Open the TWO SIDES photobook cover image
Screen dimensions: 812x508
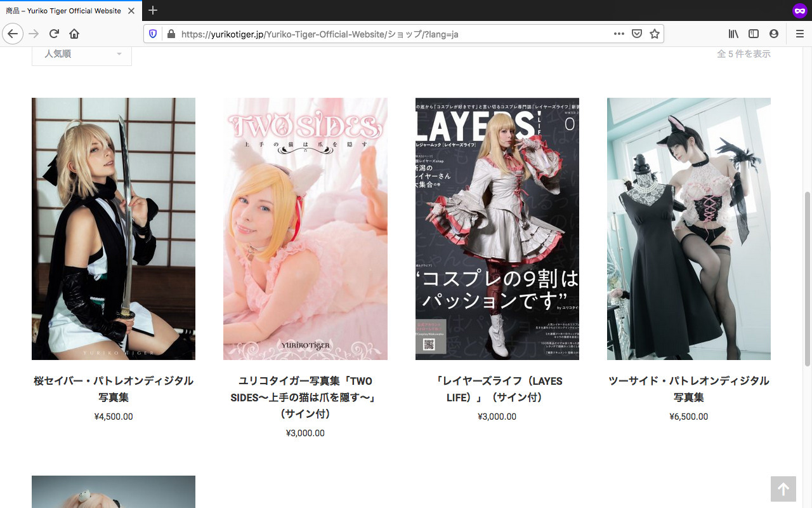click(305, 229)
